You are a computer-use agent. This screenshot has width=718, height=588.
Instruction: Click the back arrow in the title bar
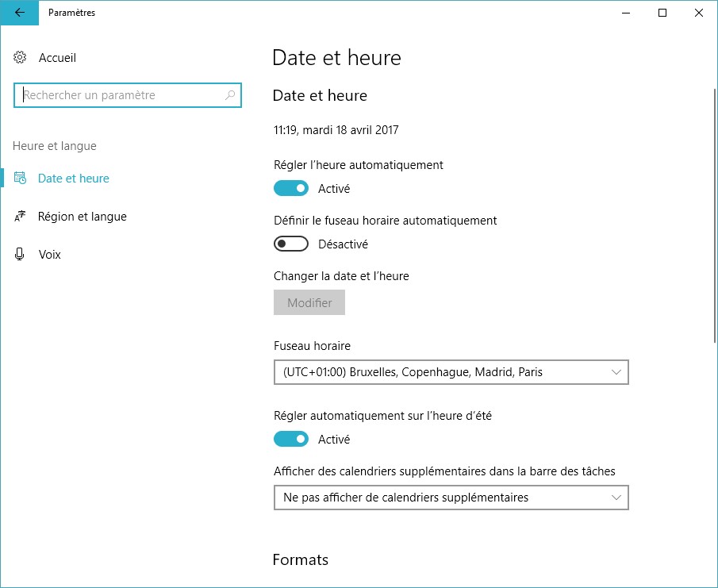point(19,13)
